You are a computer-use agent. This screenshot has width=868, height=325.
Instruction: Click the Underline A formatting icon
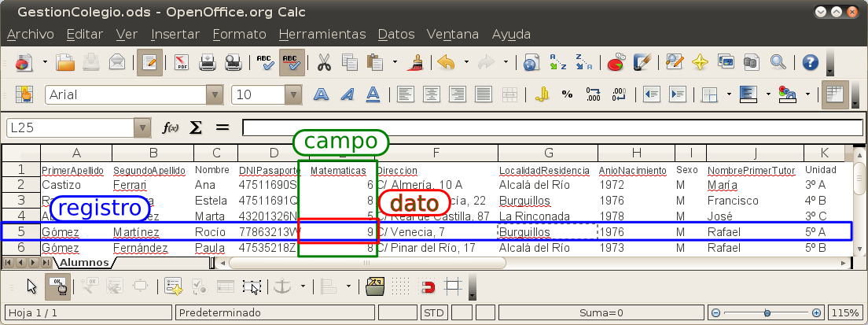click(373, 94)
